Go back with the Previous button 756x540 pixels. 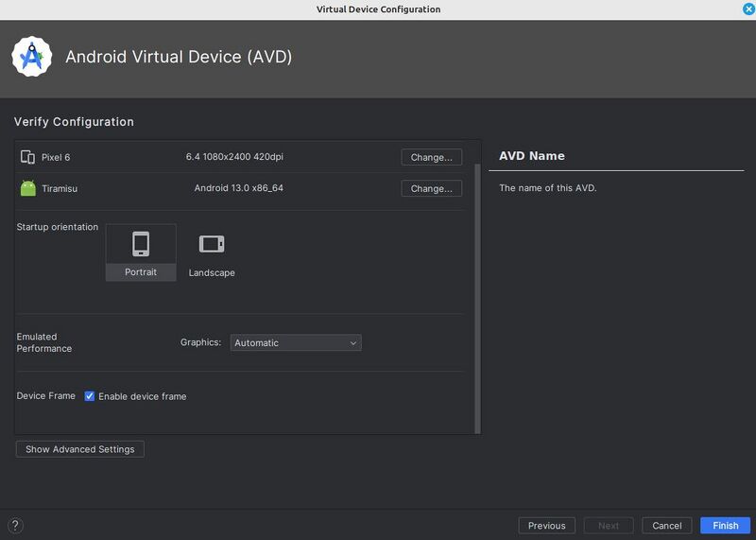547,526
